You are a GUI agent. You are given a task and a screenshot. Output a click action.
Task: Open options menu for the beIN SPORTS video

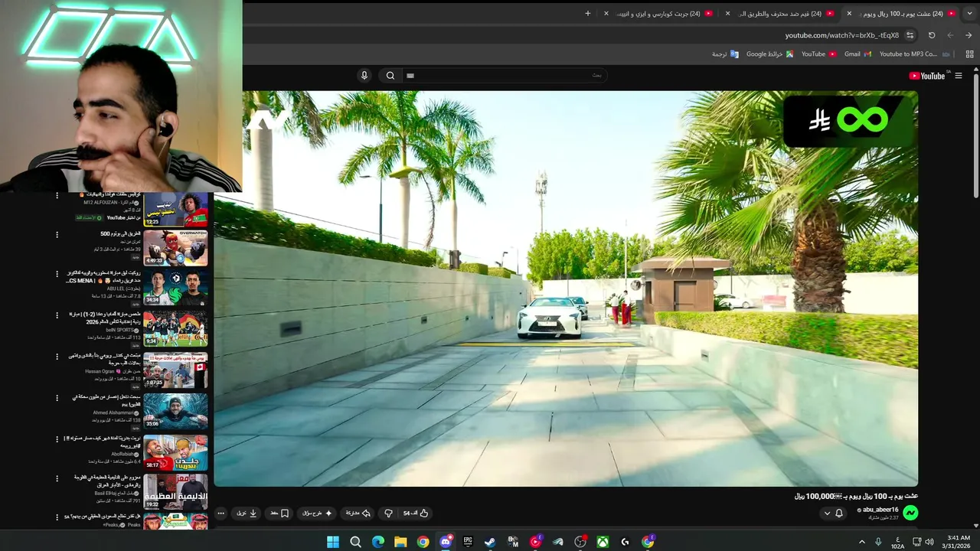point(57,315)
